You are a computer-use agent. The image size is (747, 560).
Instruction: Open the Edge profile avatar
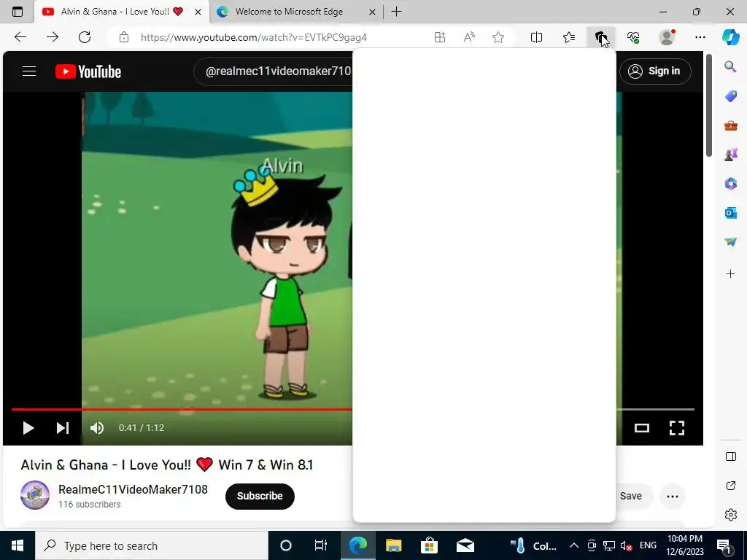pos(667,37)
